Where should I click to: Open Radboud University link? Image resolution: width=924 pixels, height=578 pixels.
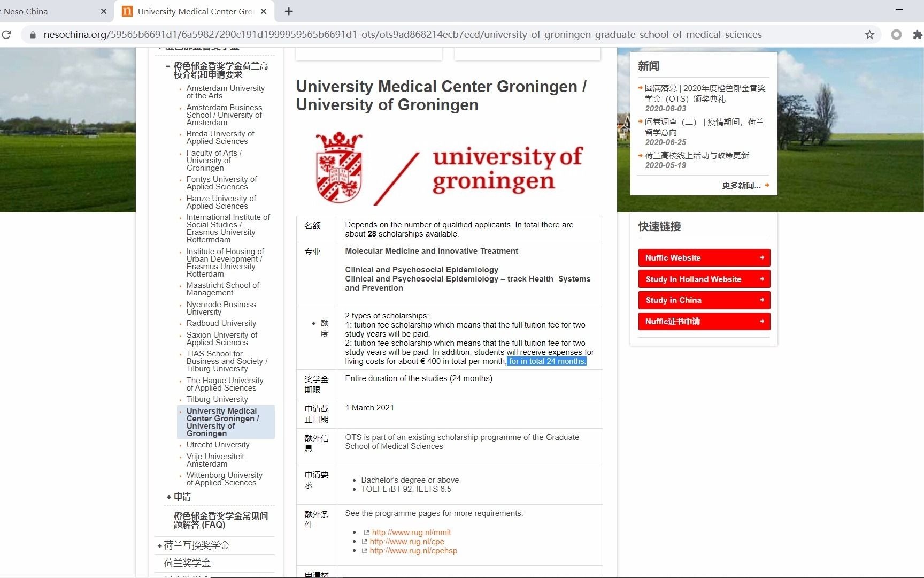point(221,323)
